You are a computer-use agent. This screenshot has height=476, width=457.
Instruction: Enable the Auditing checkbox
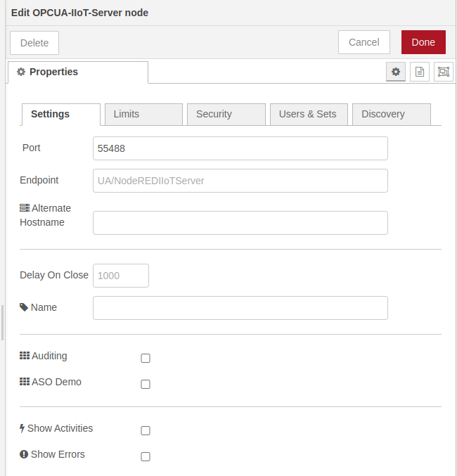point(146,358)
